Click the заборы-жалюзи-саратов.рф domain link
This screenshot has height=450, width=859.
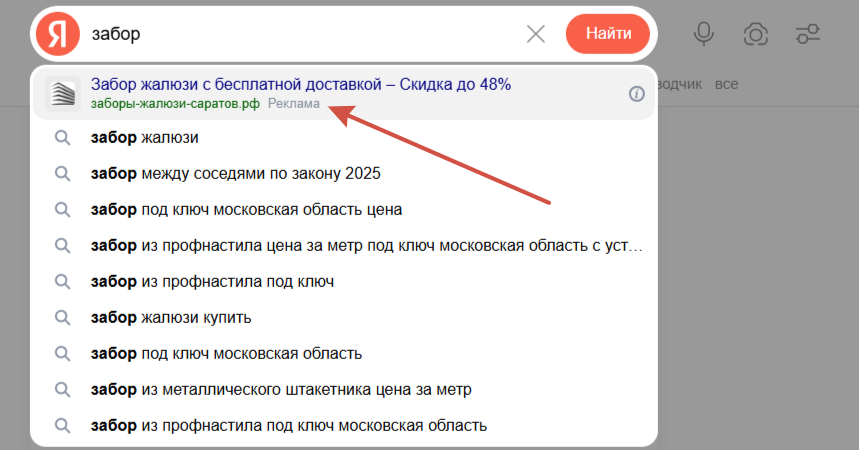(175, 104)
